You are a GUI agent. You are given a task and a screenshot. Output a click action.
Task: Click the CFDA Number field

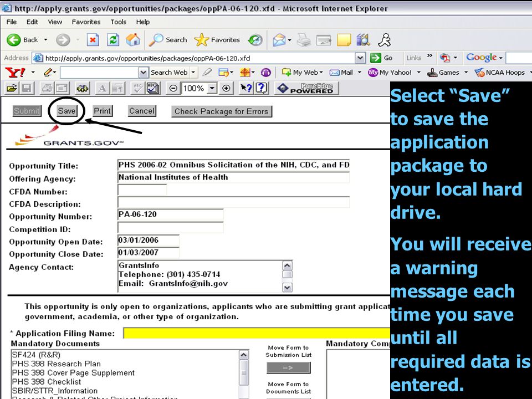coord(142,190)
